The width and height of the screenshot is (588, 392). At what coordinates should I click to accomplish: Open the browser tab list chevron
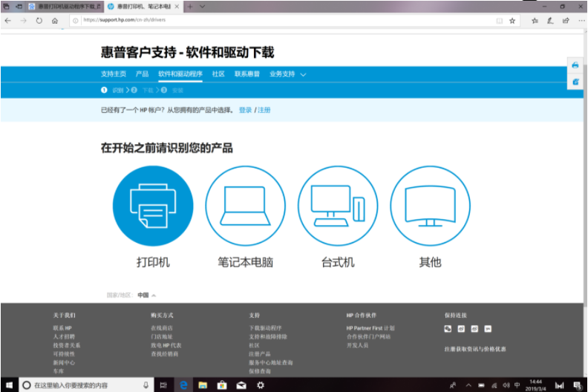click(x=203, y=6)
